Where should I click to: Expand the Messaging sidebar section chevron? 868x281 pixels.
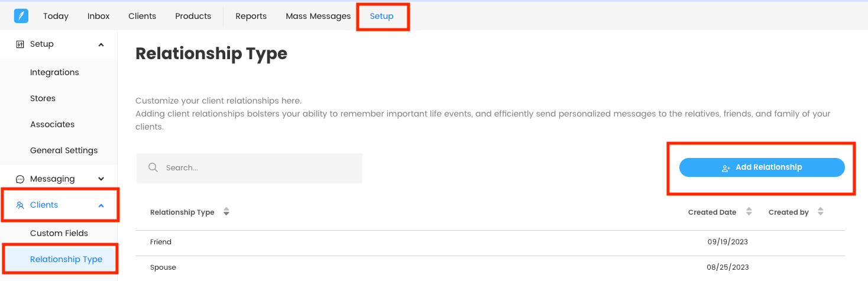point(101,179)
